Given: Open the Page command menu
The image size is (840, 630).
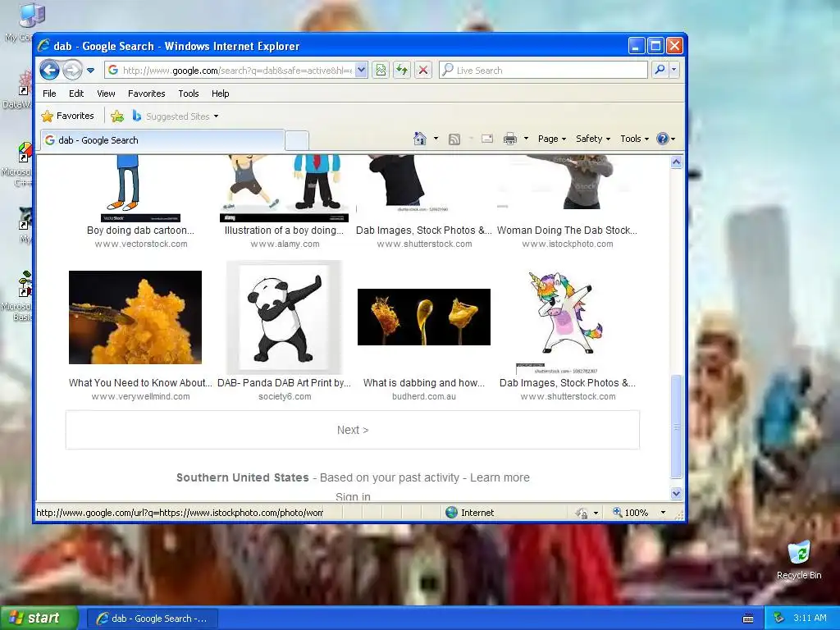Looking at the screenshot, I should point(552,139).
